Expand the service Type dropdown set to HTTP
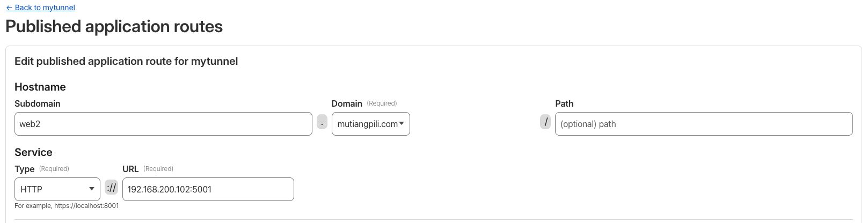Image resolution: width=868 pixels, height=223 pixels. 57,189
